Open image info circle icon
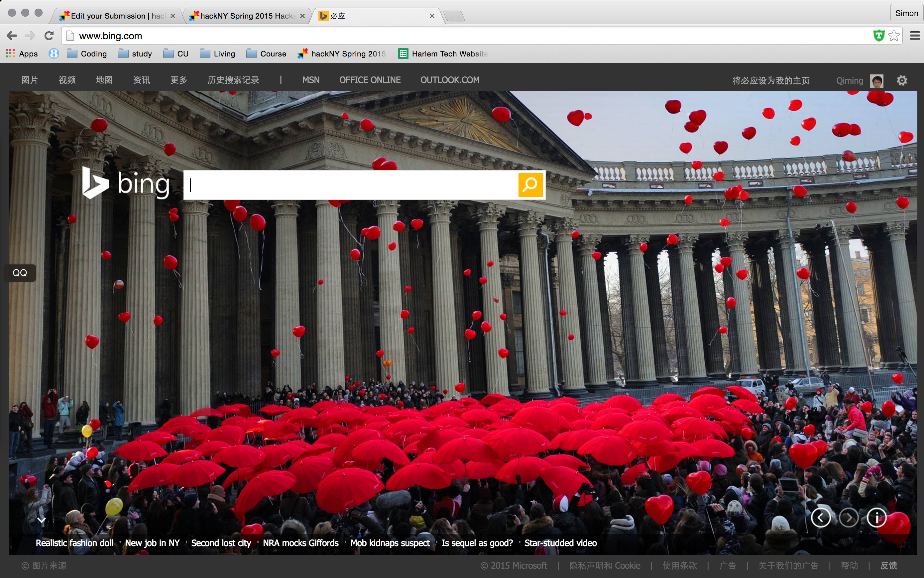Viewport: 924px width, 578px height. tap(876, 518)
